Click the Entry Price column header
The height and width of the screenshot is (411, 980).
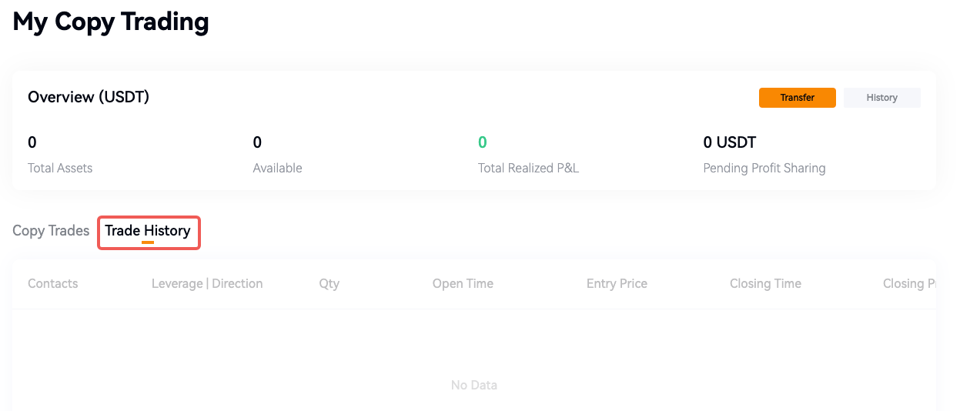(617, 283)
